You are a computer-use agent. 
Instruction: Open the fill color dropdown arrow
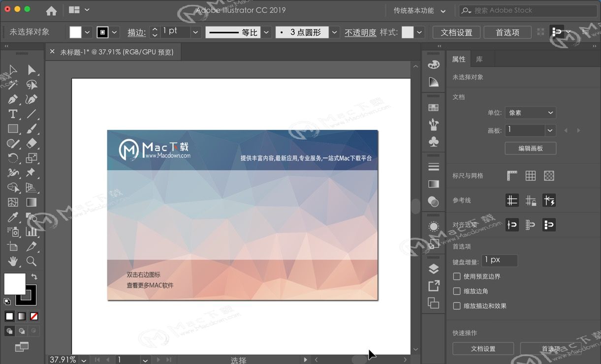(88, 32)
